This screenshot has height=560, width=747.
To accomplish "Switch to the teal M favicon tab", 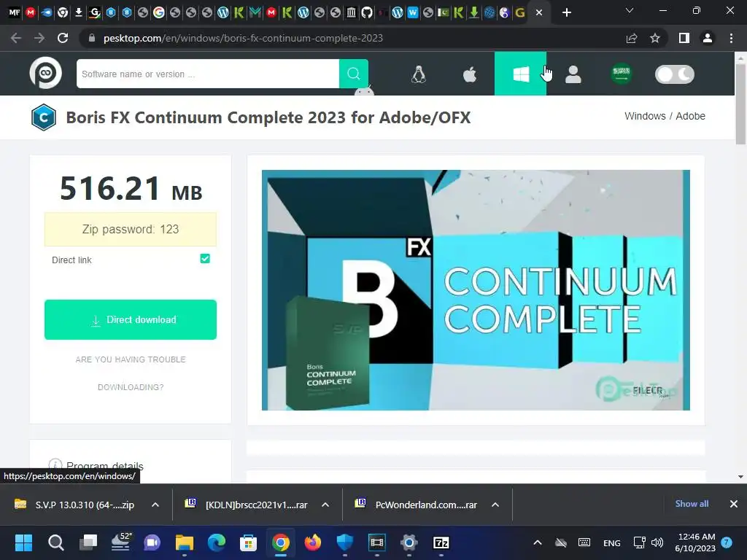I will click(255, 12).
